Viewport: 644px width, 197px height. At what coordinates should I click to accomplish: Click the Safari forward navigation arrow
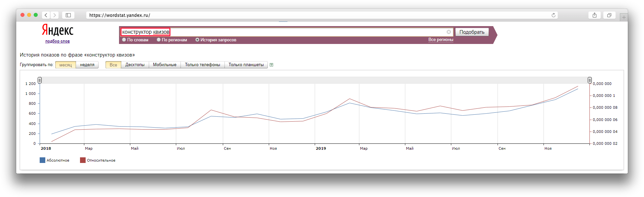click(55, 15)
